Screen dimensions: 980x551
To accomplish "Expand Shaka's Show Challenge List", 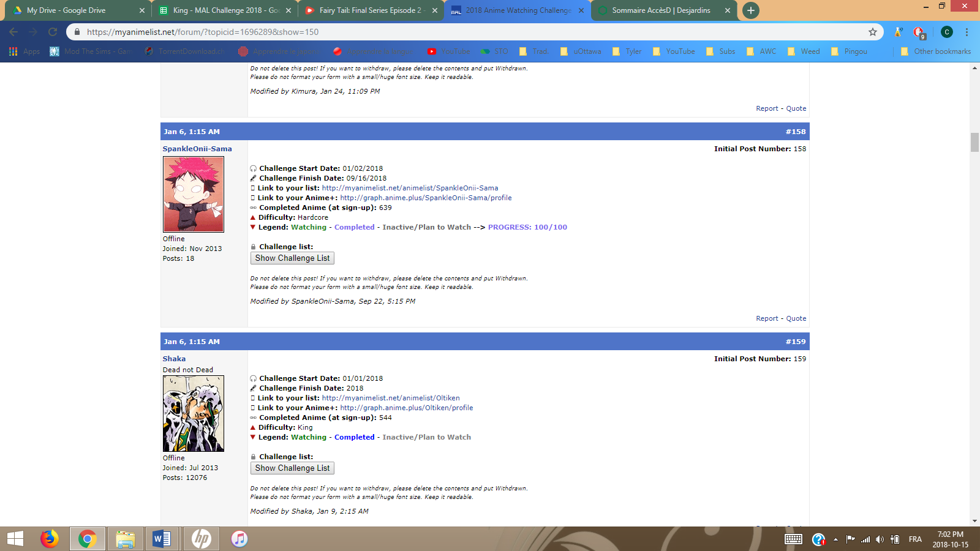I will [292, 468].
